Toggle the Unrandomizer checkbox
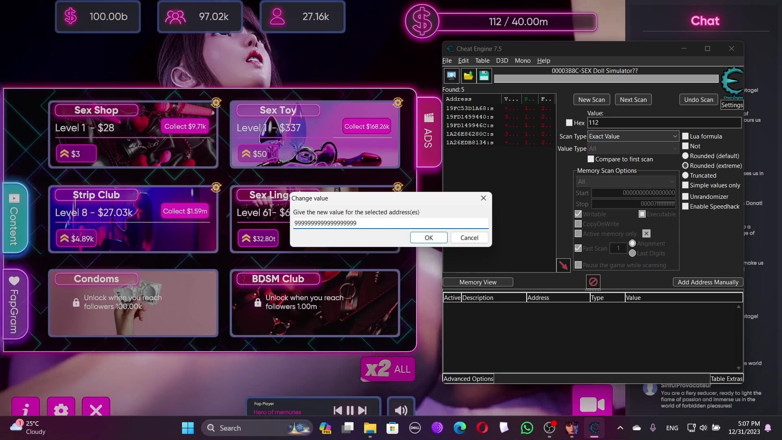This screenshot has height=440, width=782. tap(685, 197)
